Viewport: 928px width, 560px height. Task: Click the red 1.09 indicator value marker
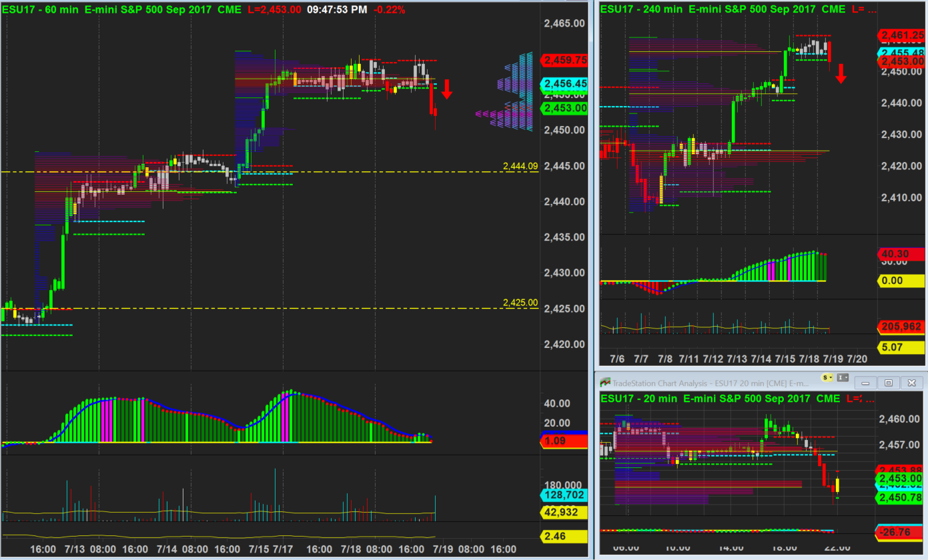click(564, 441)
